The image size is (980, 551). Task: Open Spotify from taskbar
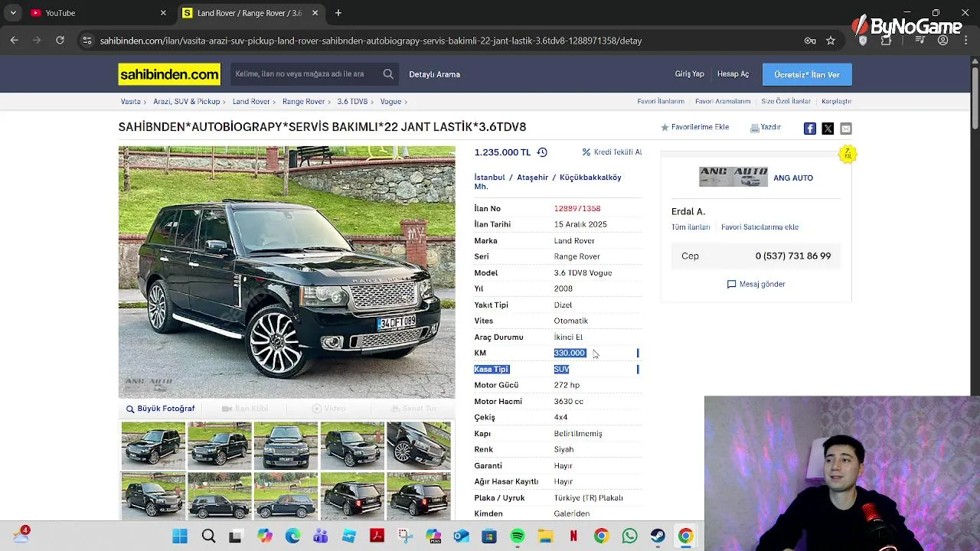pos(518,536)
